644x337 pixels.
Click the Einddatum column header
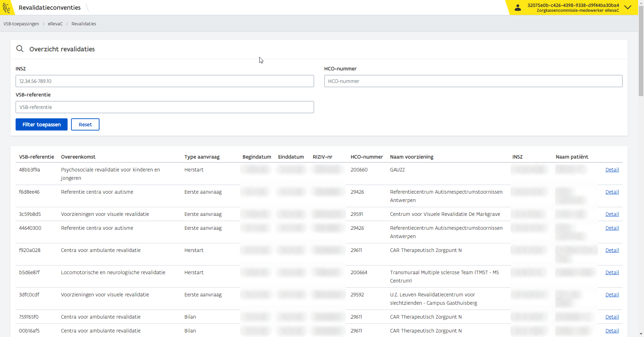coord(291,157)
